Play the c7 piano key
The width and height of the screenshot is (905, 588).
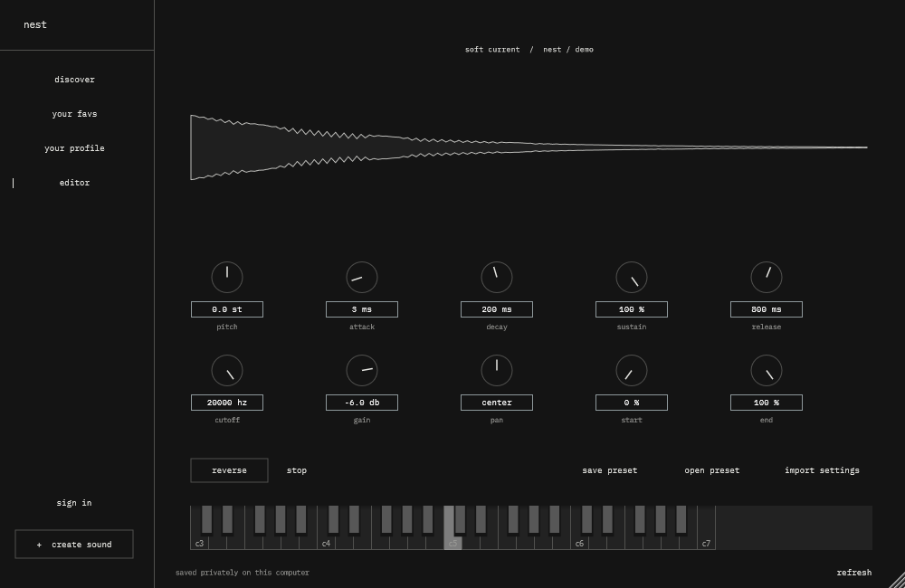(707, 527)
